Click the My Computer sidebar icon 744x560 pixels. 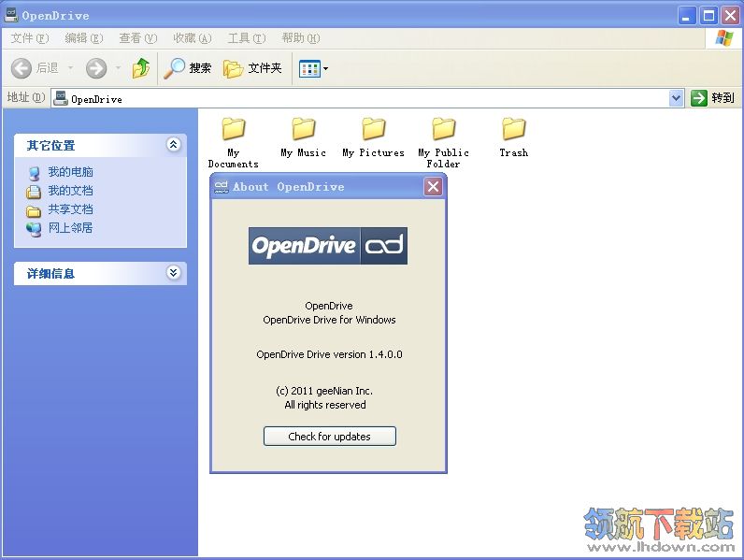[x=34, y=173]
